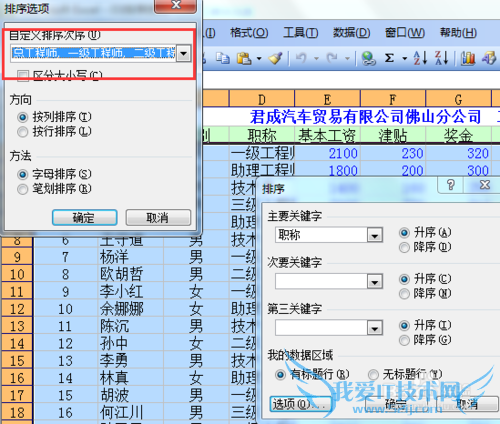500x424 pixels.
Task: Click cell with name 余娜娜
Action: 131,309
